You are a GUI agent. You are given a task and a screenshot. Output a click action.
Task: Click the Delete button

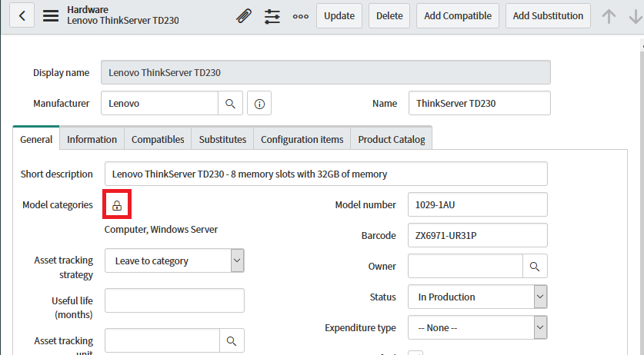[389, 16]
